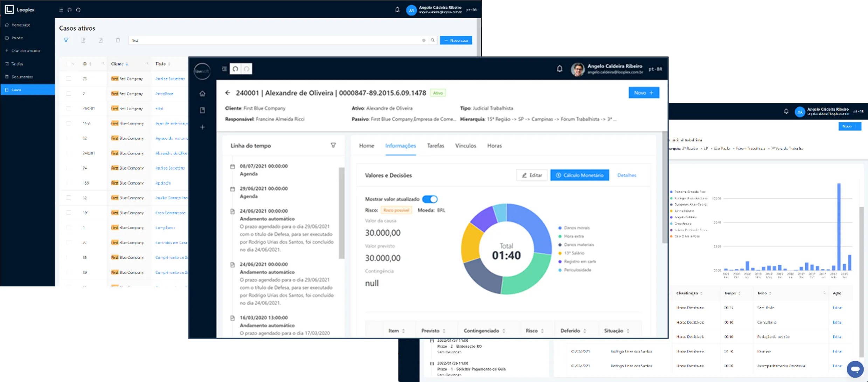868x382 pixels.
Task: Check the box for case ID 7
Action: click(x=69, y=93)
